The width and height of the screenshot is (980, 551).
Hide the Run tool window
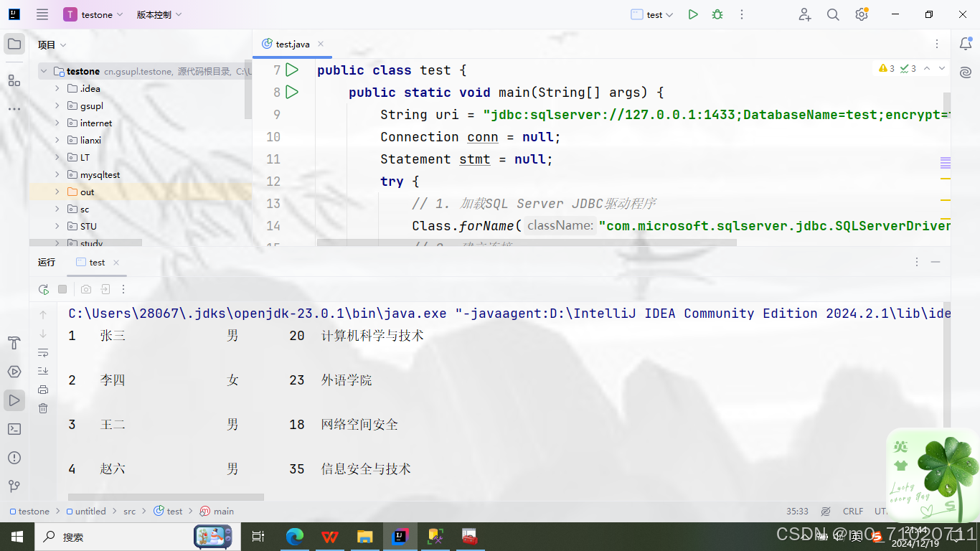tap(936, 262)
